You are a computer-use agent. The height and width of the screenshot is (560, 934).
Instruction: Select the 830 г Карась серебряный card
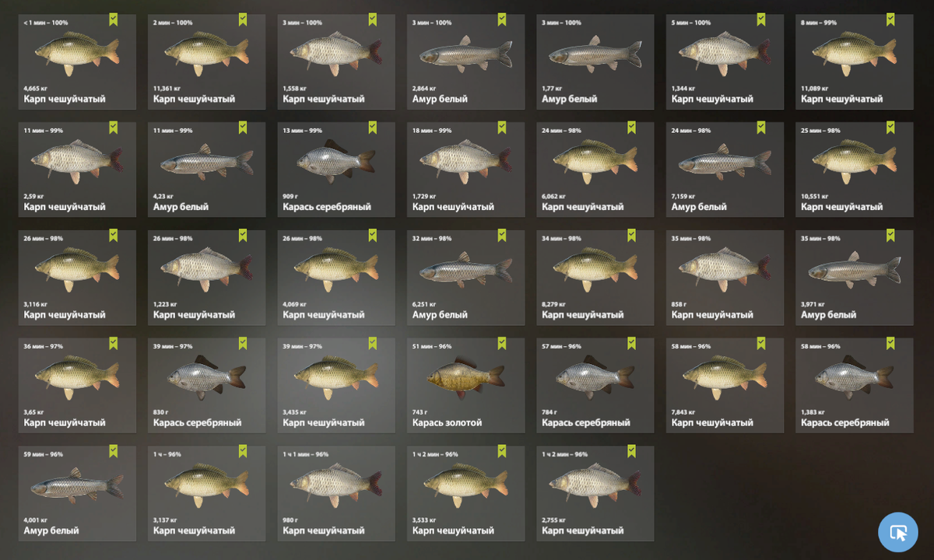click(x=207, y=386)
